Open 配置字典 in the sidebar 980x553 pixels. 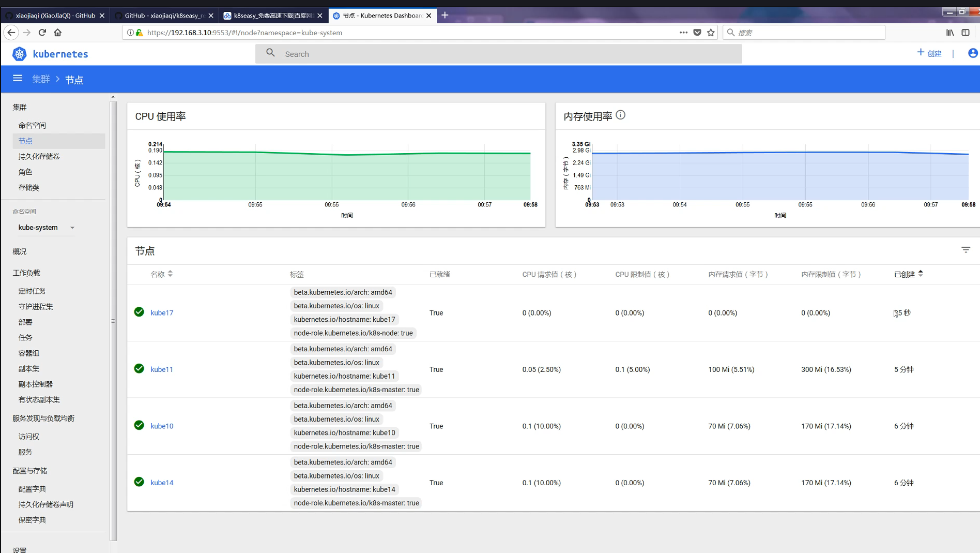(x=32, y=489)
